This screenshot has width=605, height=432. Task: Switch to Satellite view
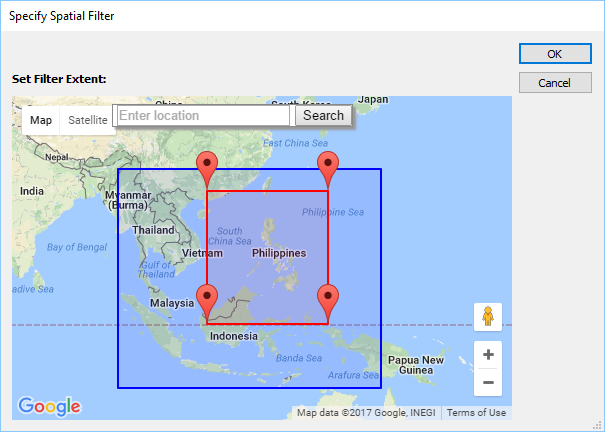pyautogui.click(x=88, y=120)
